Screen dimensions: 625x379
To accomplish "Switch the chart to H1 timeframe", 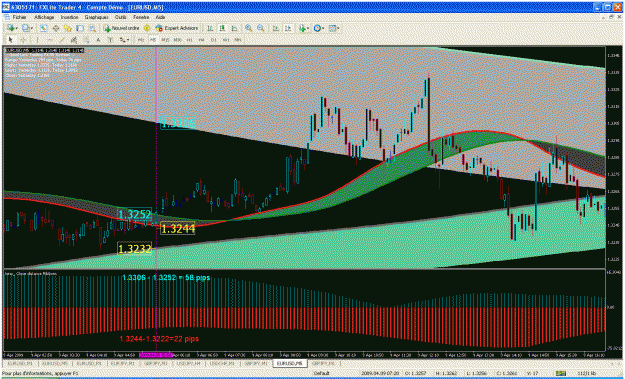I will point(189,39).
